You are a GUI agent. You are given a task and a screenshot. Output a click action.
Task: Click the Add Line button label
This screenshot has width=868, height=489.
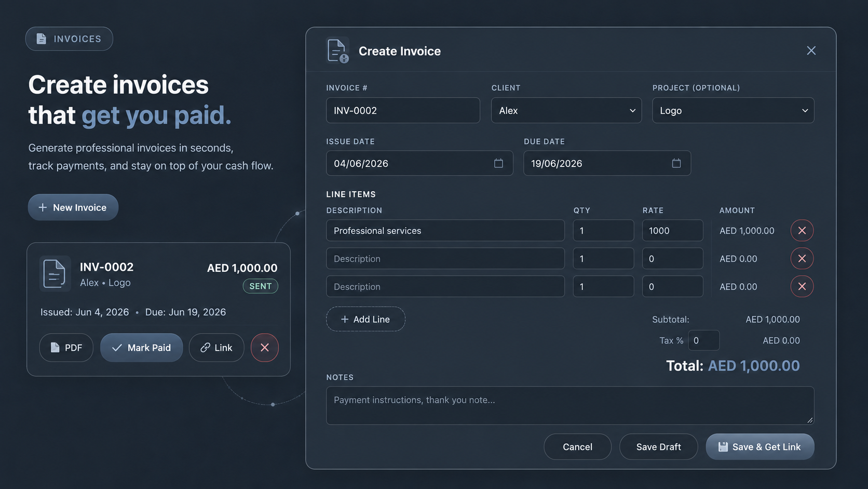pyautogui.click(x=372, y=319)
